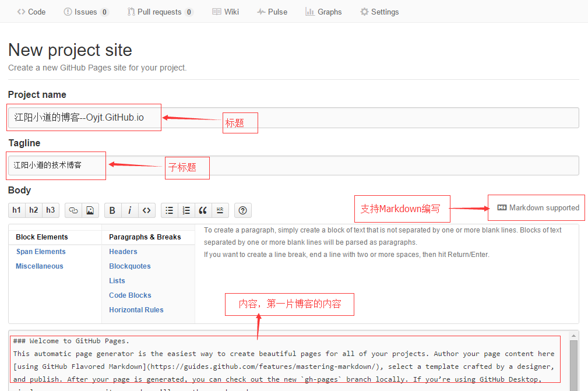Insert a horizontal rule (HR)

220,210
